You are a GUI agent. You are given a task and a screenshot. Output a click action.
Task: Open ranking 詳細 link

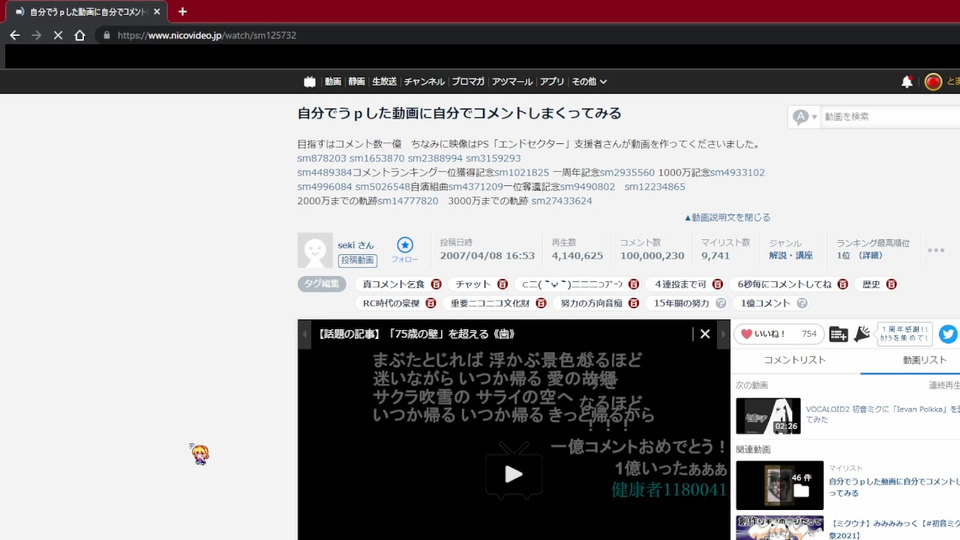point(869,255)
